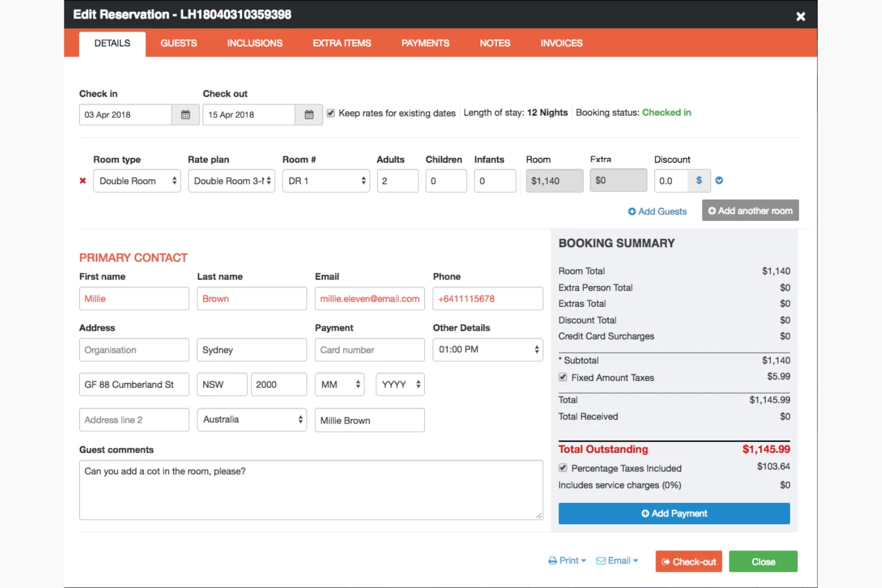Disable Fixed Amount Taxes
The image size is (882, 588).
(x=563, y=377)
